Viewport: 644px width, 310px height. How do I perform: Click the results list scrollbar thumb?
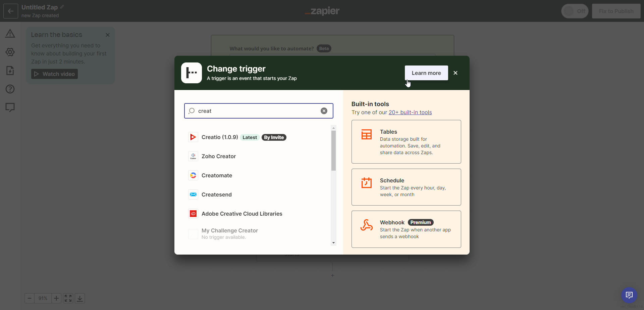pos(333,150)
